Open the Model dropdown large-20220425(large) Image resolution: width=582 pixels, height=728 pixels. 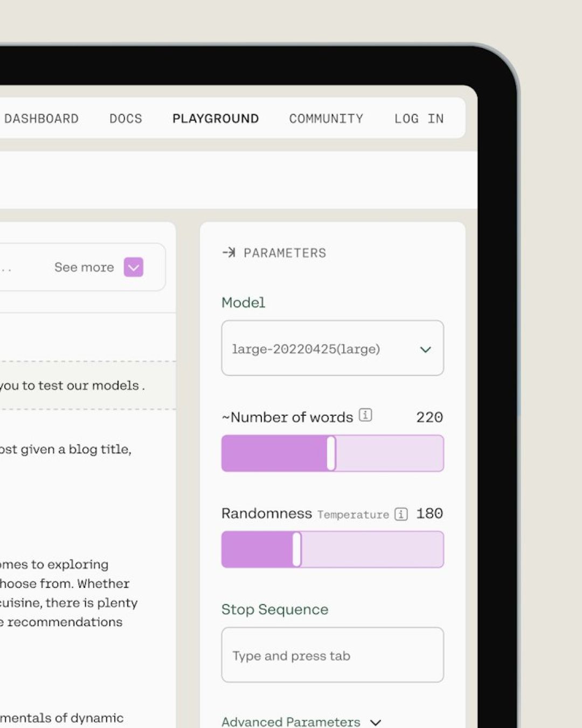tap(332, 348)
